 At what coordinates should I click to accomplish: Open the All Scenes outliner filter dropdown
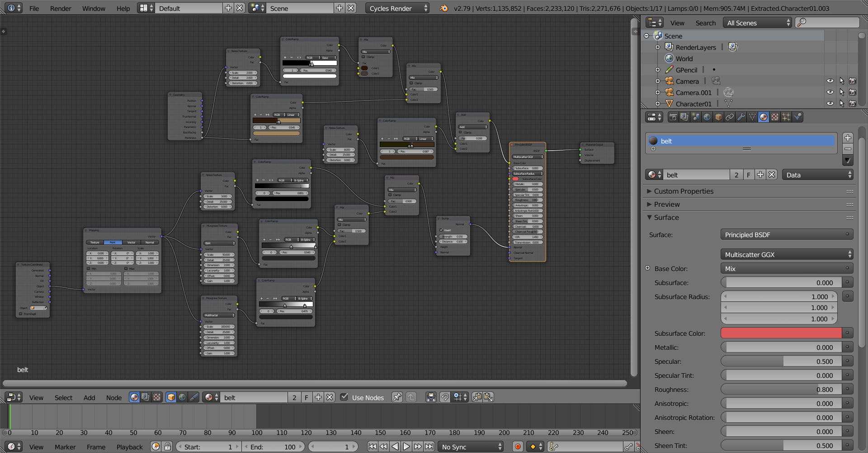point(757,23)
